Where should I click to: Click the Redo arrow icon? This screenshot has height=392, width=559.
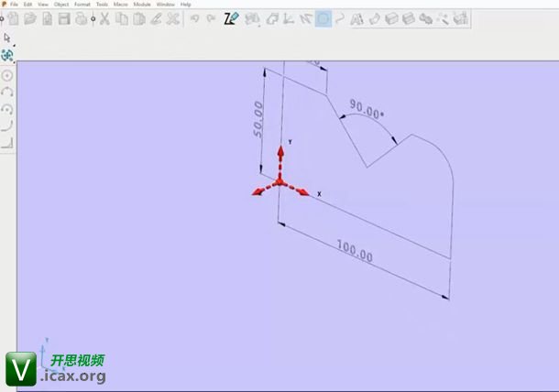(211, 18)
